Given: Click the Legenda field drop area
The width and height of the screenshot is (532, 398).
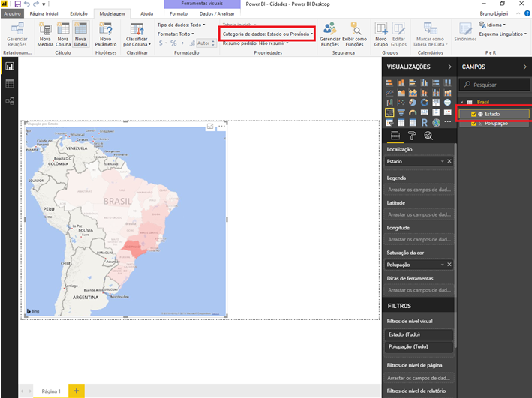Looking at the screenshot, I should point(419,190).
